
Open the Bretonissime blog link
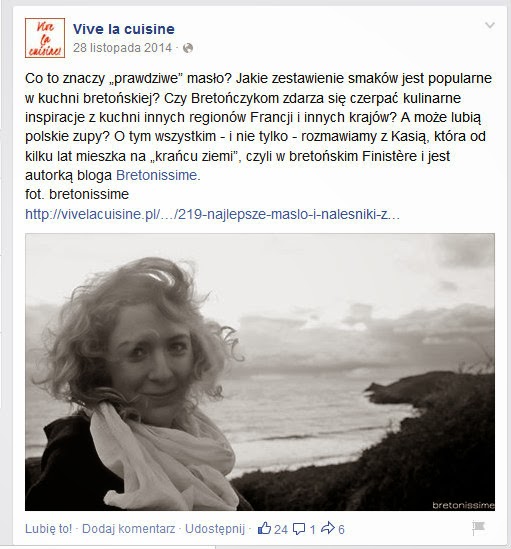pos(158,175)
